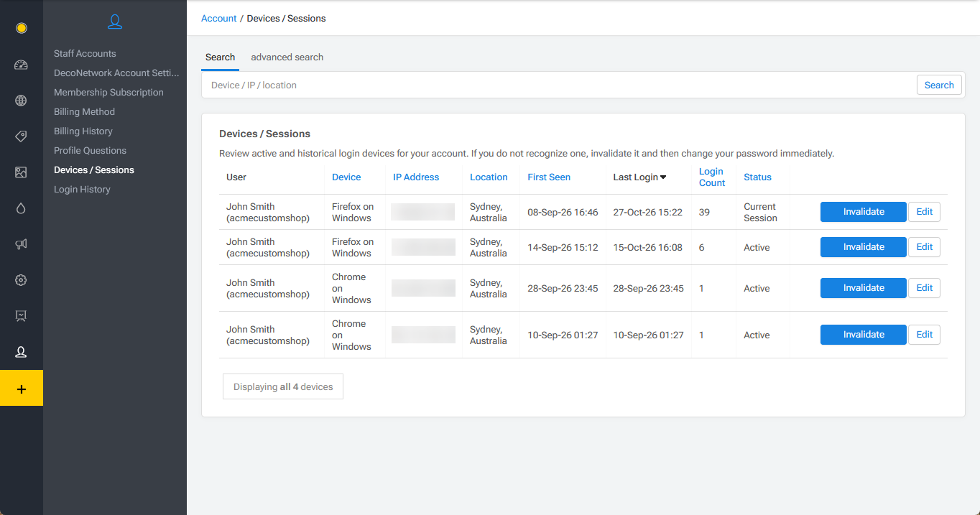Click the login count '39' cell
980x515 pixels.
click(704, 213)
